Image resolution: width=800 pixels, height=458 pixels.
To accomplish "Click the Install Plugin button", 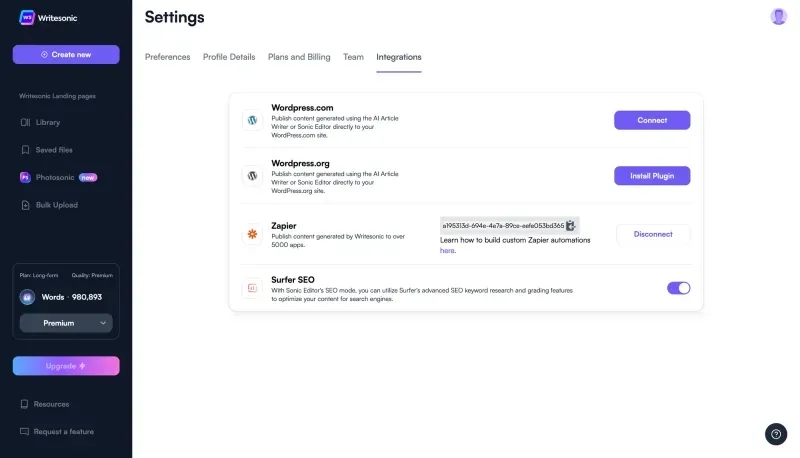I will pyautogui.click(x=652, y=176).
